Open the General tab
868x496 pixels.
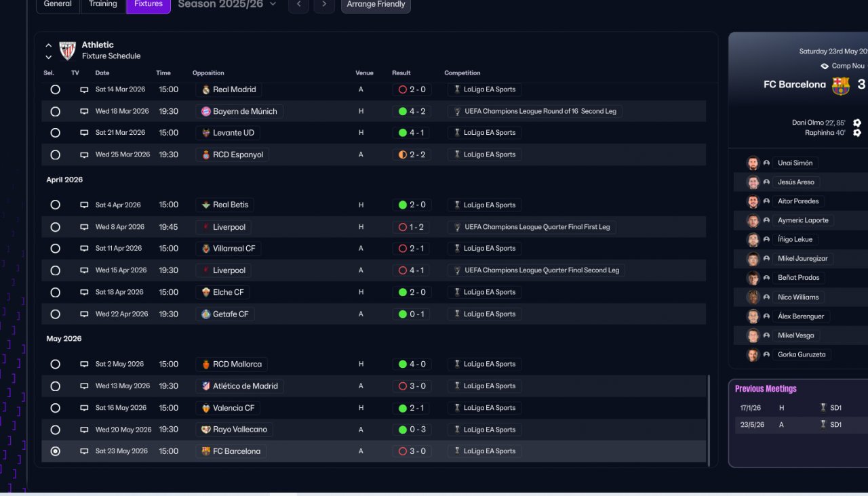click(x=58, y=4)
